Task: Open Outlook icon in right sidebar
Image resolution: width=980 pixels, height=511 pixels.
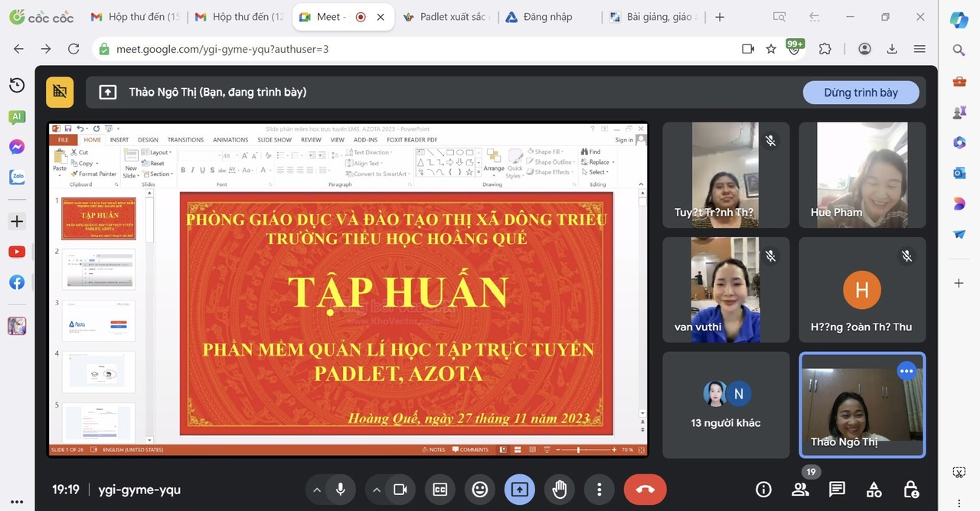Action: 959,173
